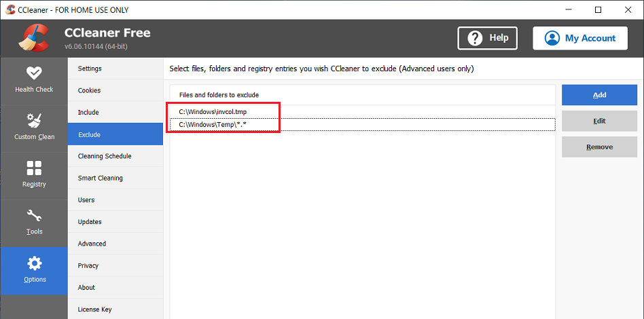Open the Health Check heart icon

(x=34, y=73)
